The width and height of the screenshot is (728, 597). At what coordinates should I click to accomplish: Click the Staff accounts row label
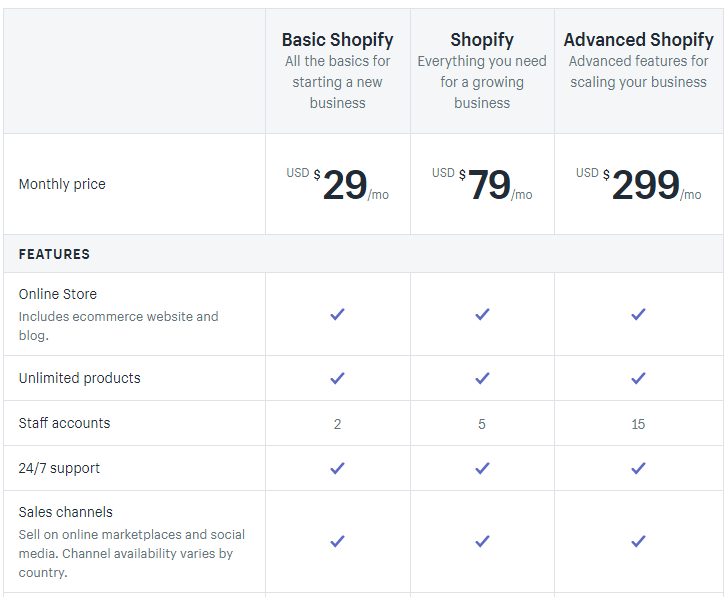click(64, 423)
